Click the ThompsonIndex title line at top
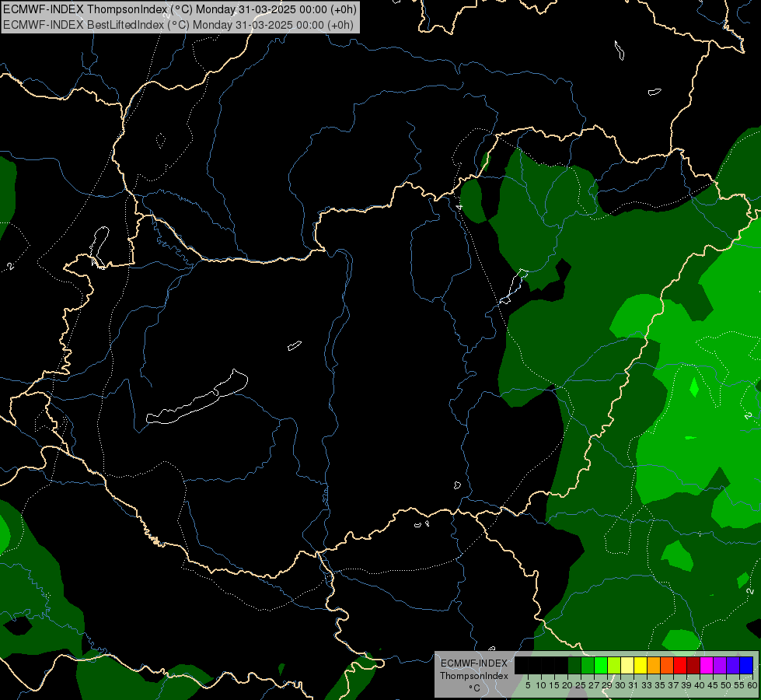This screenshot has width=761, height=700. point(180,9)
